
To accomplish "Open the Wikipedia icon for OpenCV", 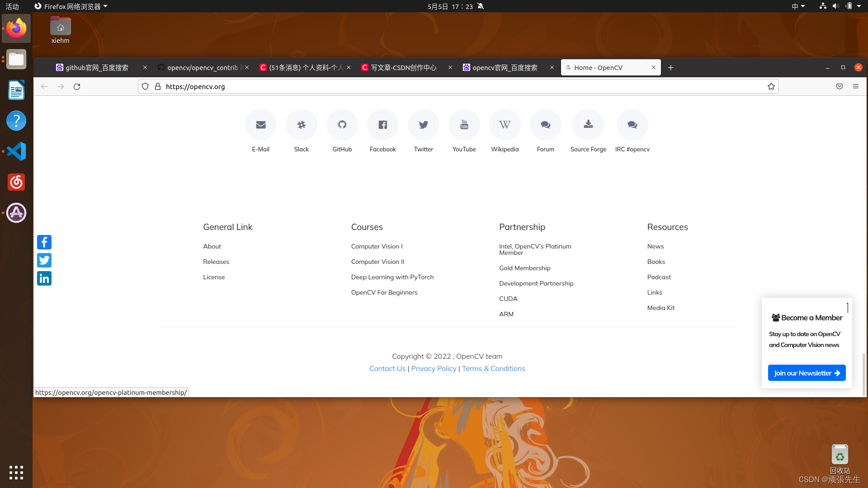I will click(505, 125).
